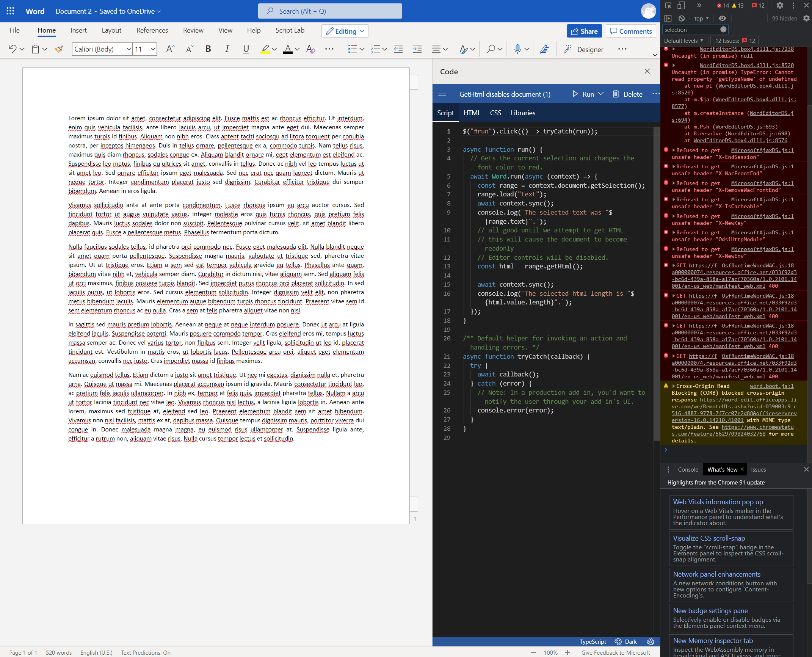Screen dimensions: 812x657
Task: Switch to the HTML tab
Action: click(x=472, y=113)
